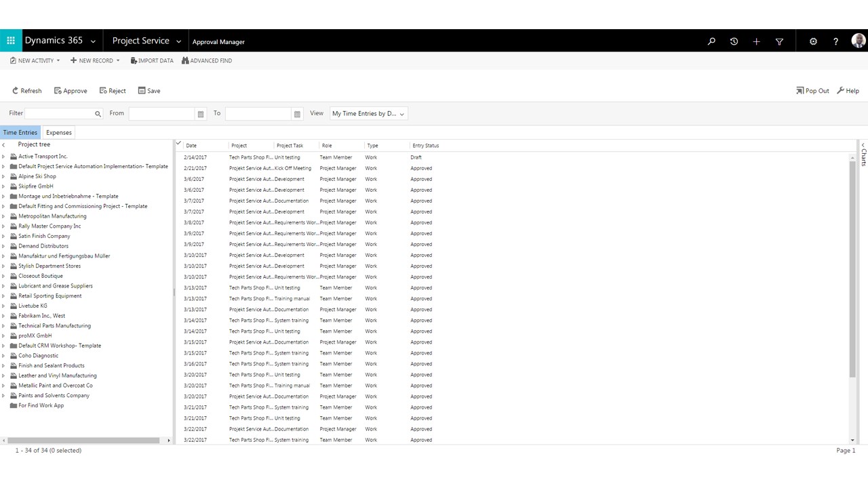Click the Save button
Image resolution: width=868 pixels, height=488 pixels.
point(149,91)
